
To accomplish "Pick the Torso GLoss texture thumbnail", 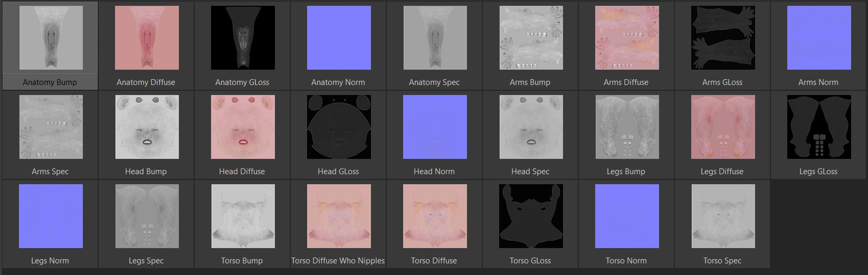I will pos(531,216).
